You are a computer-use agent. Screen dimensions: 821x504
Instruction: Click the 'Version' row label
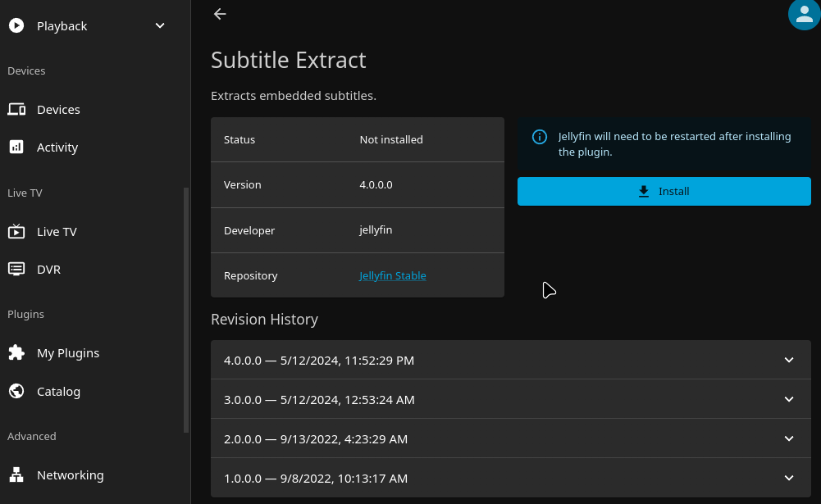point(242,184)
